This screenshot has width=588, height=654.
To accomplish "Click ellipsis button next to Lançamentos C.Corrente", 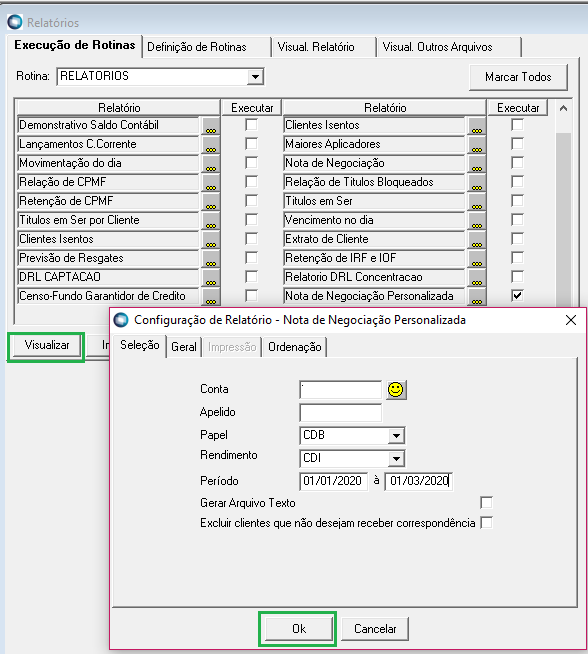I will [x=211, y=144].
